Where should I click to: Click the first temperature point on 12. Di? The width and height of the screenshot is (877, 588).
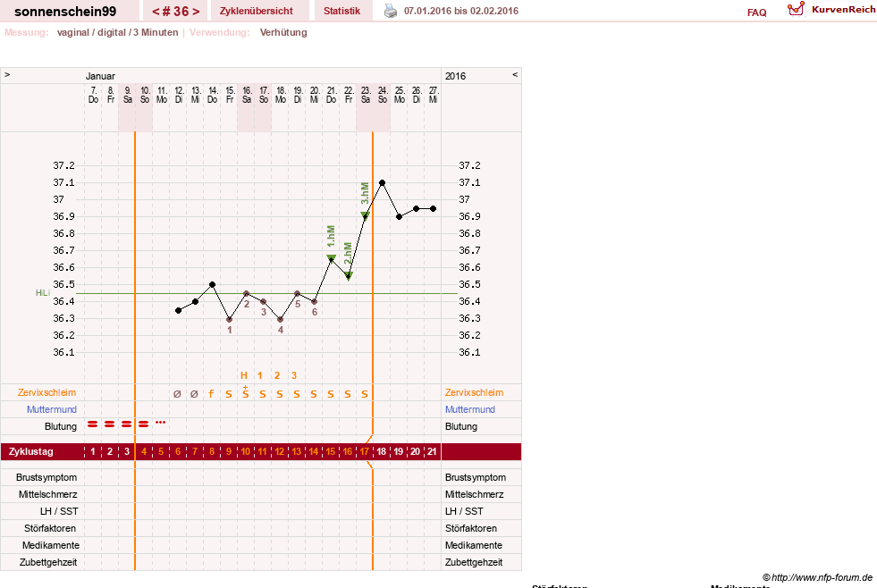point(179,310)
